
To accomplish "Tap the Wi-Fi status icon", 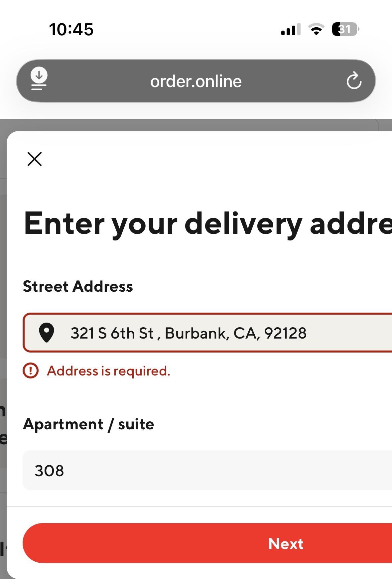I will [x=316, y=29].
